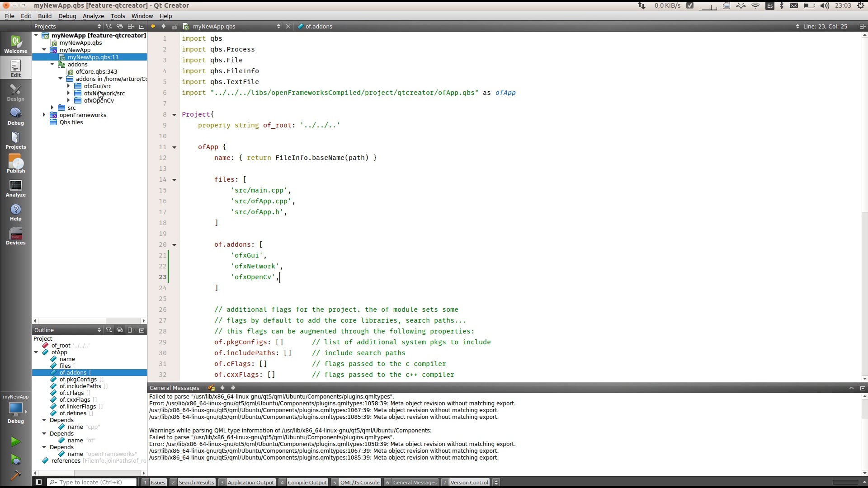Open the document selector dropdown for myNewApp.qbs
This screenshot has width=868, height=488.
pos(278,26)
